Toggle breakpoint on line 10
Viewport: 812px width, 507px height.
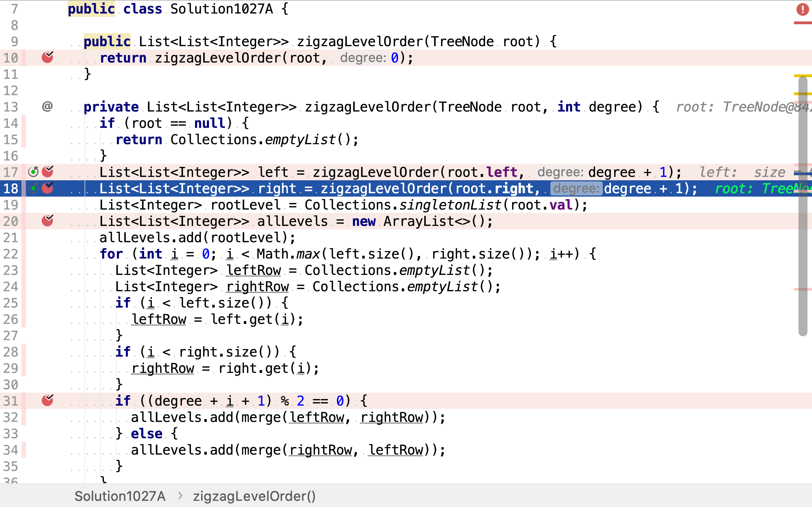[47, 57]
